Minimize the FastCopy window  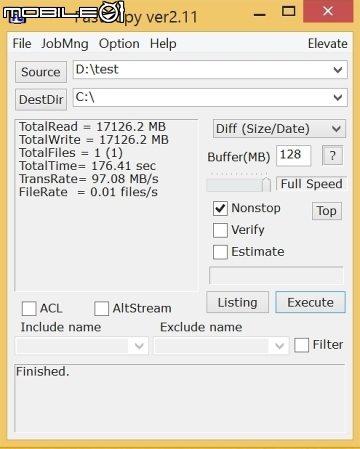tap(259, 13)
